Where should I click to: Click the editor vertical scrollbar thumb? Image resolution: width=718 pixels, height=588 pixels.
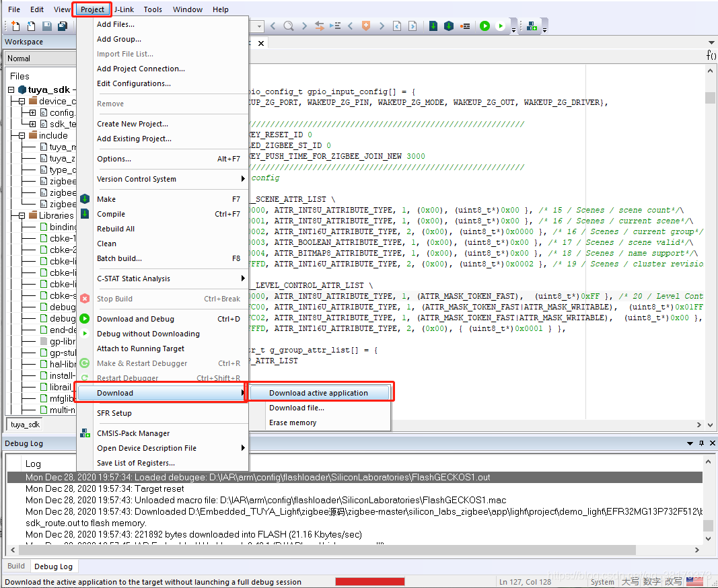click(x=710, y=98)
